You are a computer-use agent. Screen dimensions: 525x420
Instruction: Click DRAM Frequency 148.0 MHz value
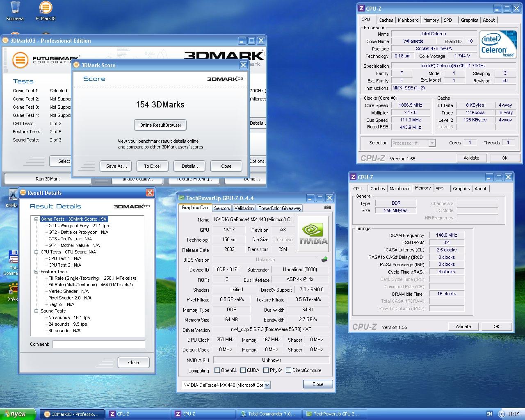[x=447, y=235]
